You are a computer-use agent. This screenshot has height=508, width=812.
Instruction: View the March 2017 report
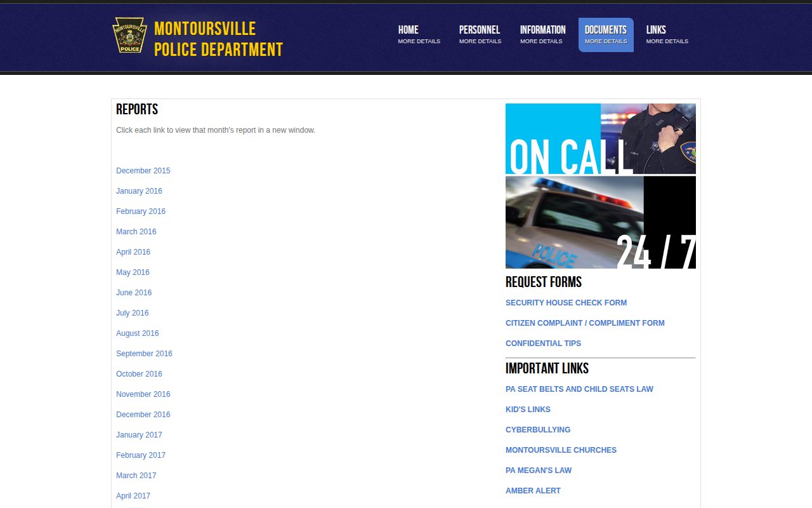tap(136, 476)
